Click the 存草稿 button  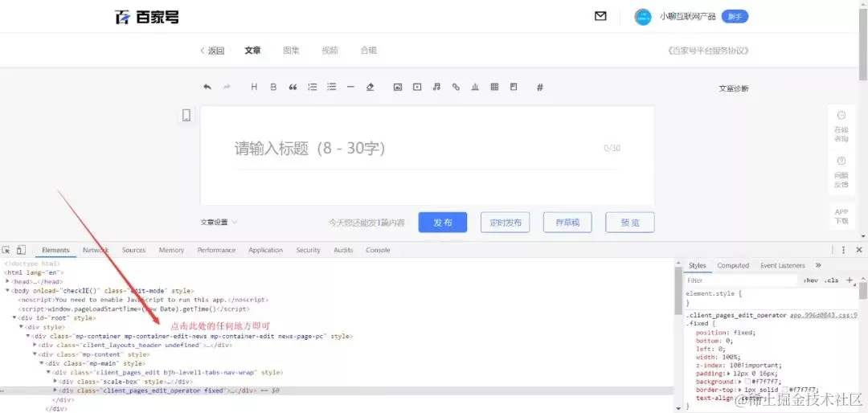tap(568, 223)
